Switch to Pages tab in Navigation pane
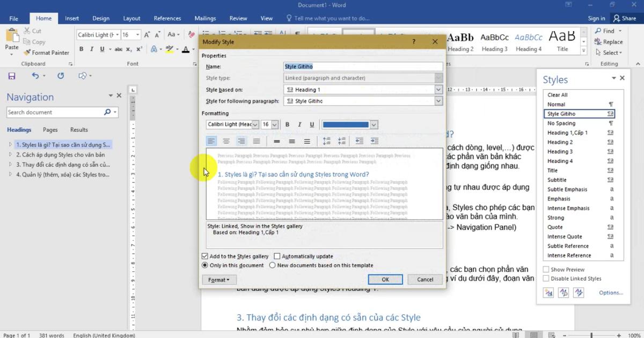 click(x=50, y=130)
